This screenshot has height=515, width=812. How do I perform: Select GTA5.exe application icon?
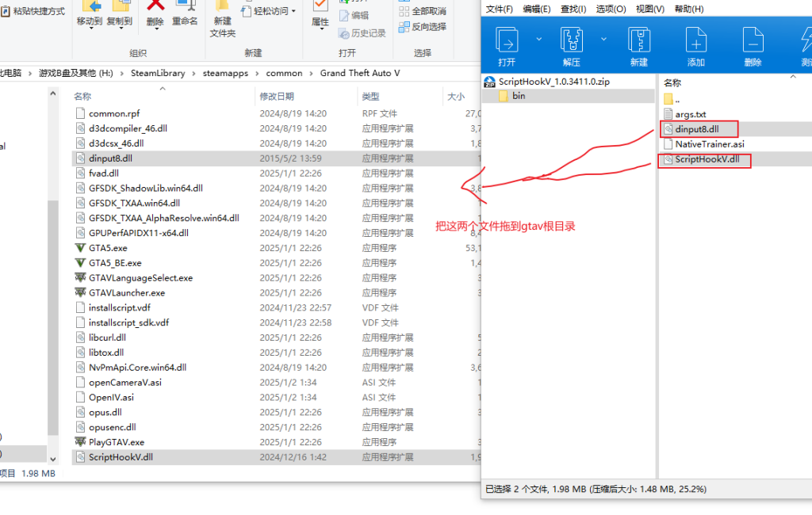(80, 248)
